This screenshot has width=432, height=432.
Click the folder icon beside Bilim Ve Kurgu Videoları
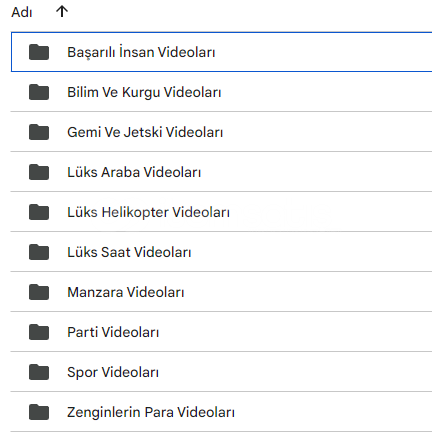[x=39, y=92]
